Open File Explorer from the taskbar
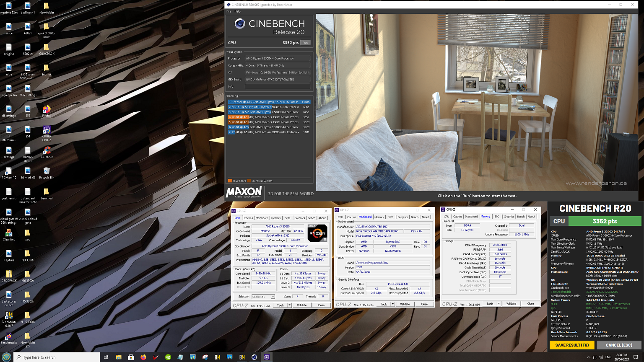Screen dimensions: 644x362 [x=119, y=357]
